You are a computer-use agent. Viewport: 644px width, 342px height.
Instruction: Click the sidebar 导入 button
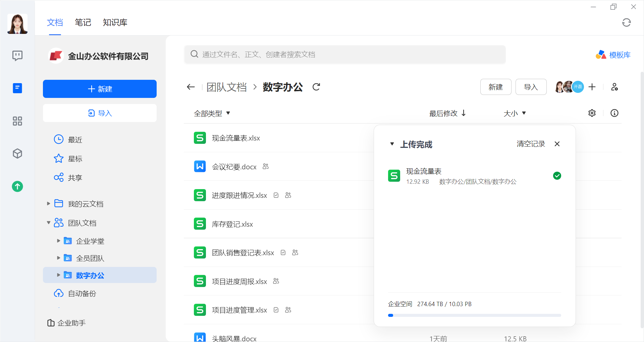100,113
